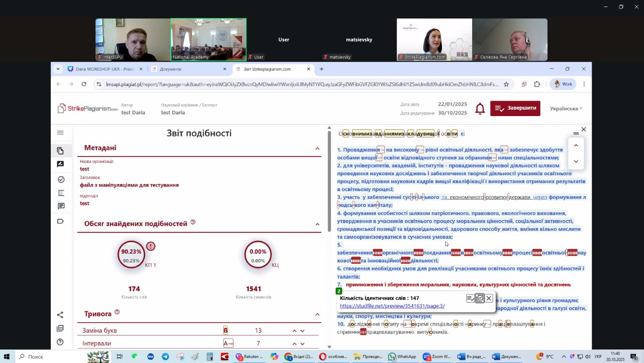Switch to the Daria WORKSHOP-UKR browser tab
The width and height of the screenshot is (644, 363).
(105, 69)
